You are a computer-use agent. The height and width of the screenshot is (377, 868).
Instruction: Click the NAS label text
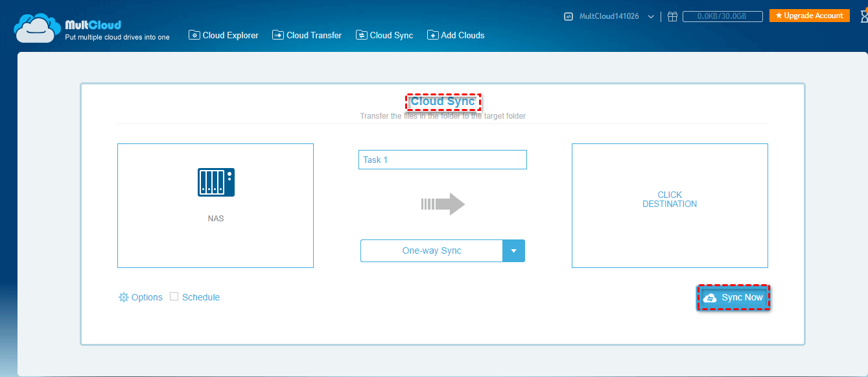216,219
